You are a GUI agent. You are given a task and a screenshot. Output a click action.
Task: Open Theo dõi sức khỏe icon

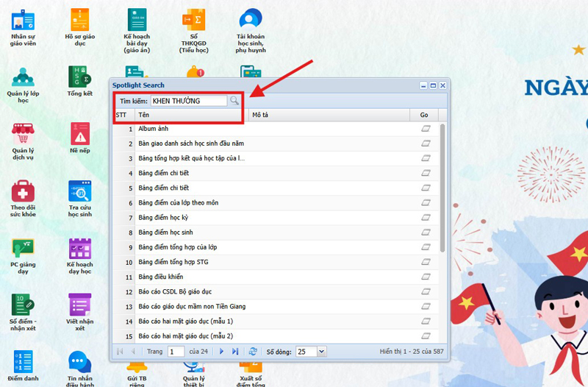coord(23,199)
